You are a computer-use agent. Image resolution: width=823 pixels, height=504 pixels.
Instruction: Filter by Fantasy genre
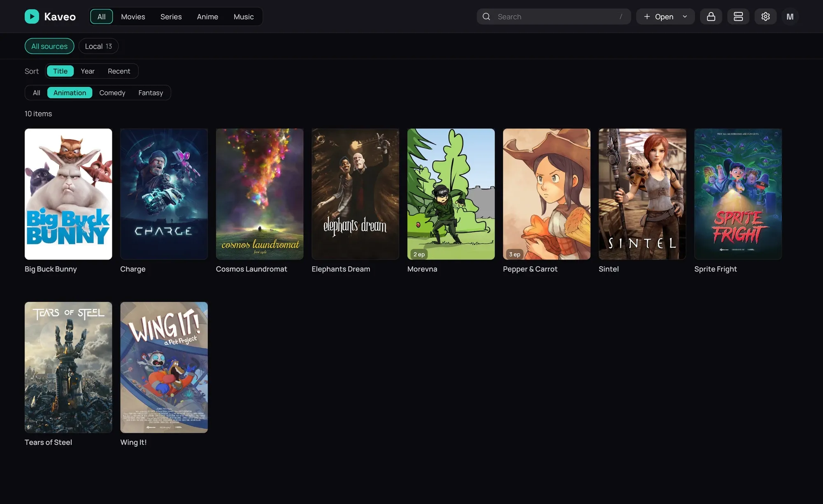click(151, 93)
